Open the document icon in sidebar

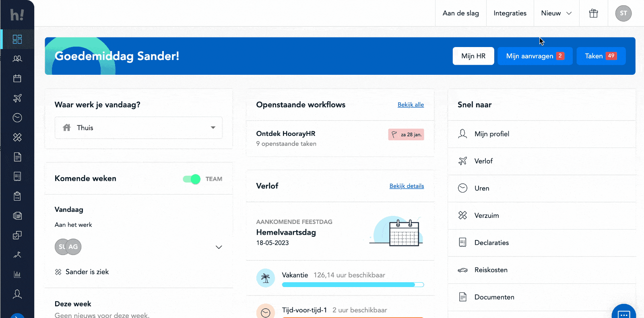pyautogui.click(x=17, y=157)
